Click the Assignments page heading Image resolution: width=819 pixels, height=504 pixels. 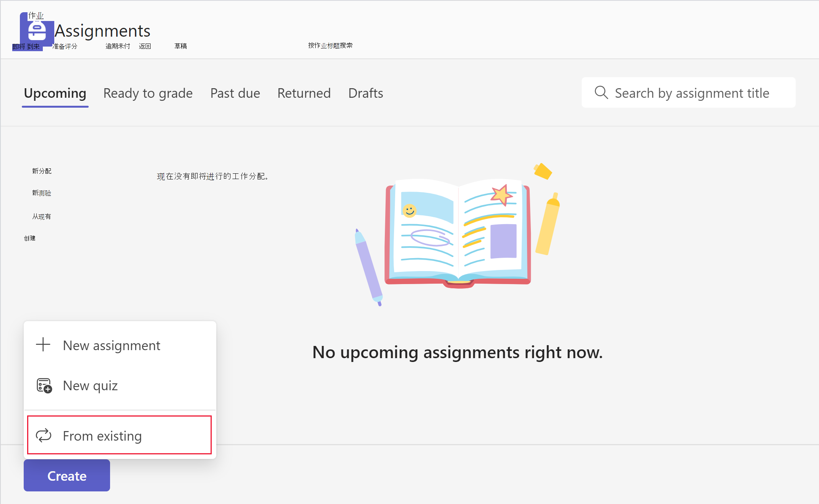102,31
